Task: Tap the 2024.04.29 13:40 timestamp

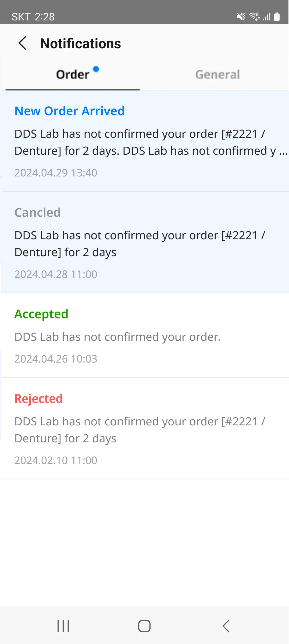Action: pyautogui.click(x=56, y=173)
